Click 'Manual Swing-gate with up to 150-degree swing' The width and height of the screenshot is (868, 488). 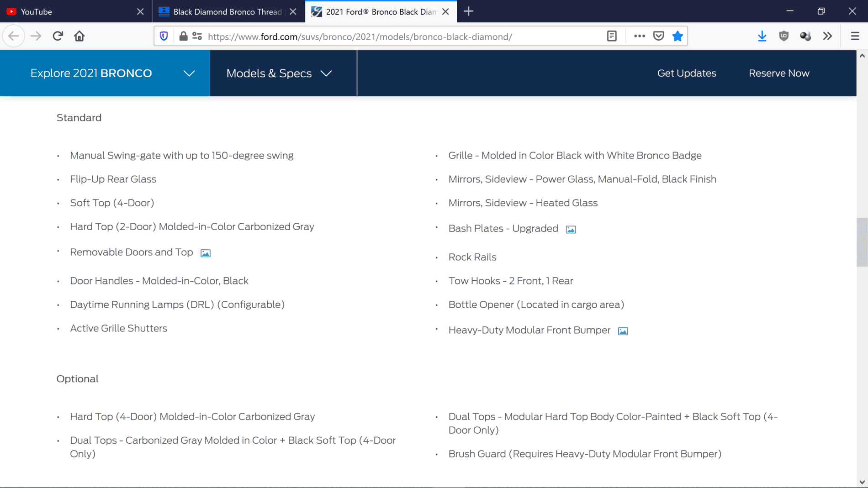pos(181,156)
